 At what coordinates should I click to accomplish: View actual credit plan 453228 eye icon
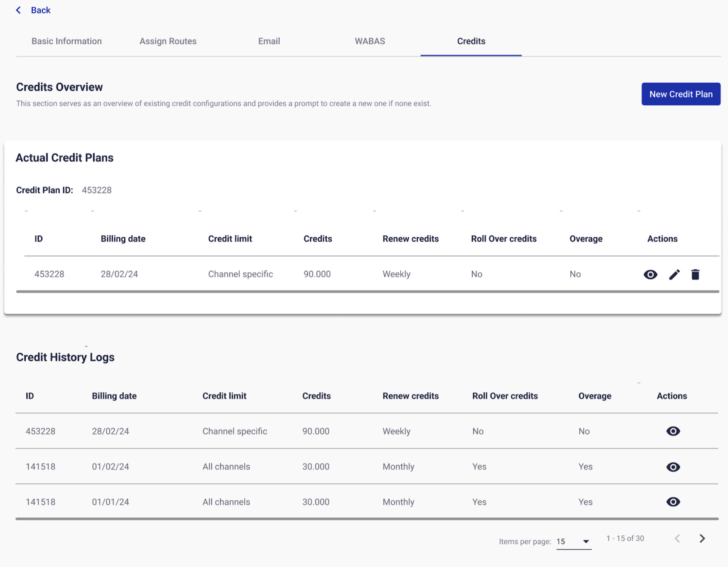(650, 274)
